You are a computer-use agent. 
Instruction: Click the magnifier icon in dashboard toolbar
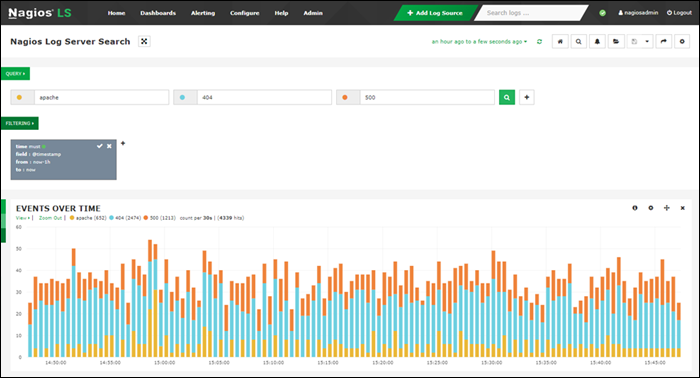point(579,42)
